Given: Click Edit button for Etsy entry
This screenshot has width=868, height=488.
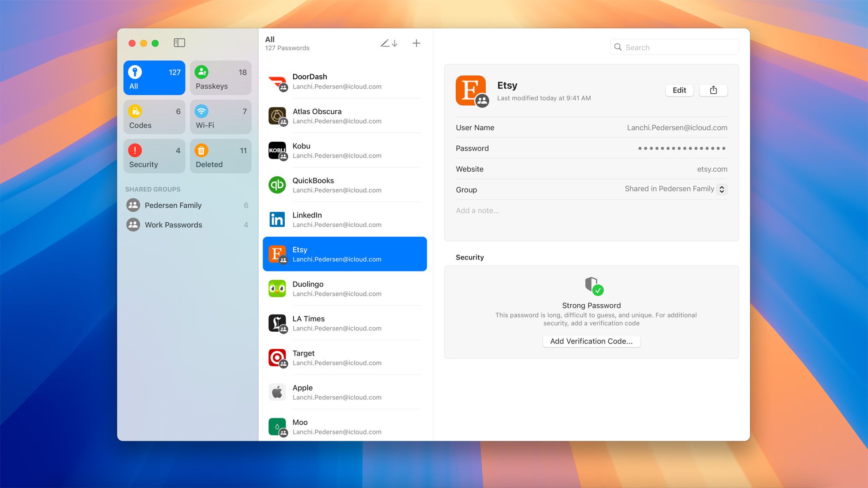Looking at the screenshot, I should [679, 90].
